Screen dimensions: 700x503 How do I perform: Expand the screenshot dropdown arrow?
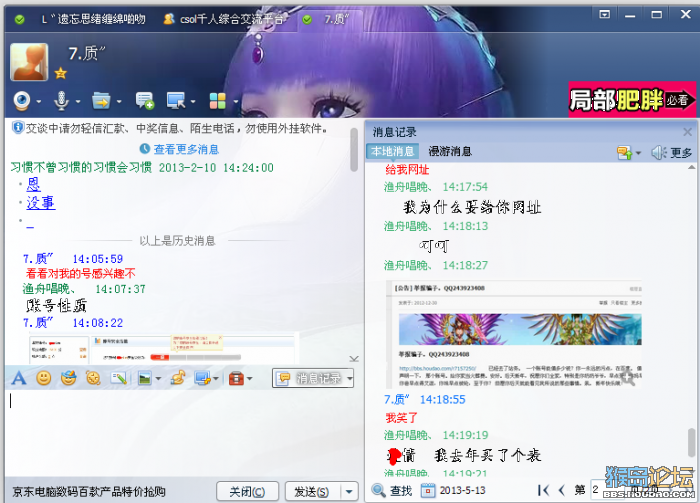tap(216, 379)
